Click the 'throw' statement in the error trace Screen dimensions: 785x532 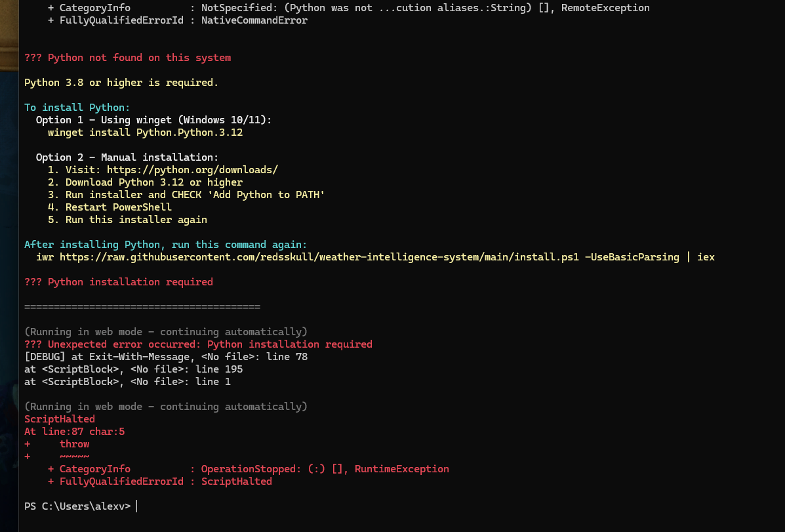pos(74,443)
